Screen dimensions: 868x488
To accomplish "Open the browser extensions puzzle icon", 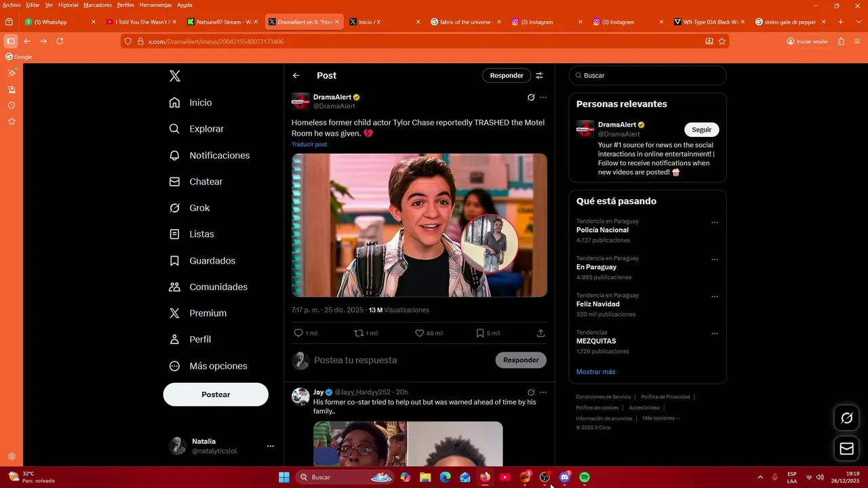I will [x=841, y=41].
